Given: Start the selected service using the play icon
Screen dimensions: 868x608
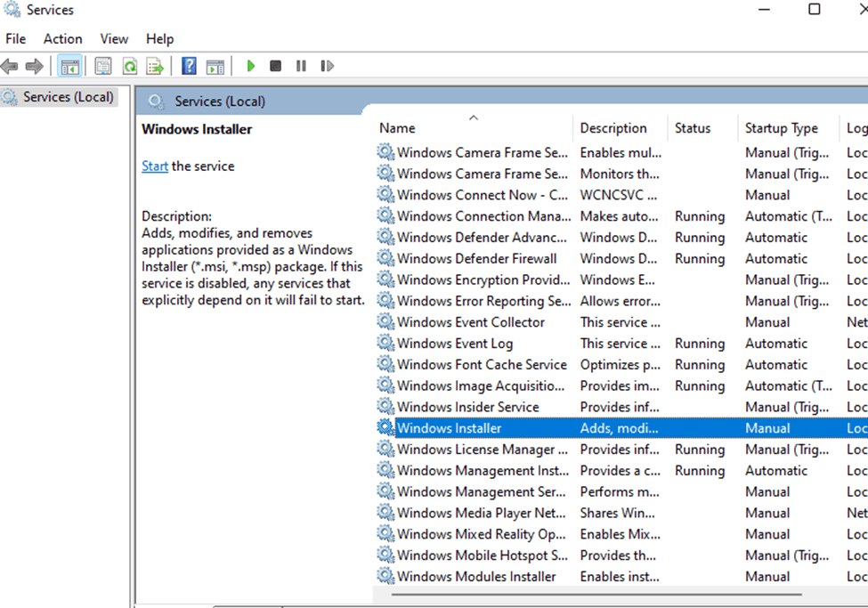Looking at the screenshot, I should (250, 65).
